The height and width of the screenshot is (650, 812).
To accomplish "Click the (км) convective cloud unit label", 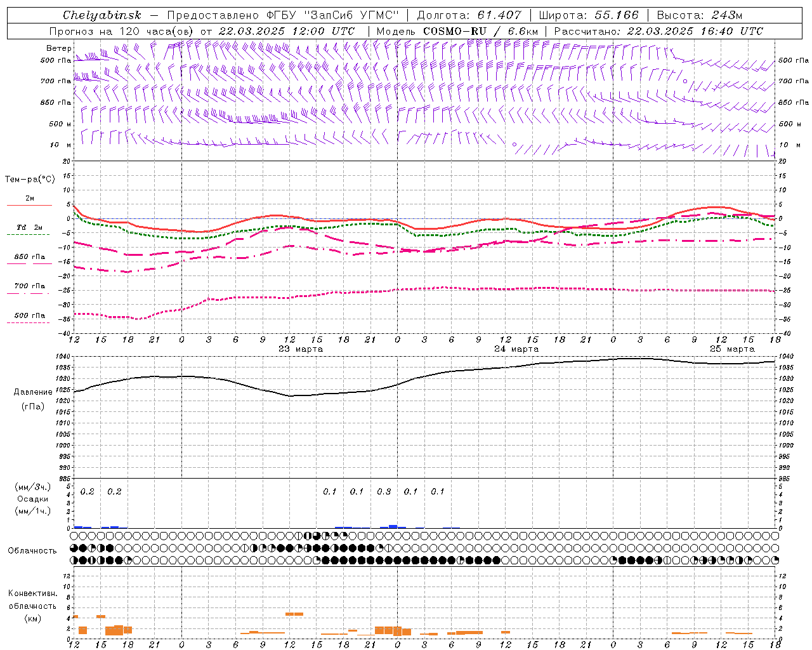I will pos(32,618).
